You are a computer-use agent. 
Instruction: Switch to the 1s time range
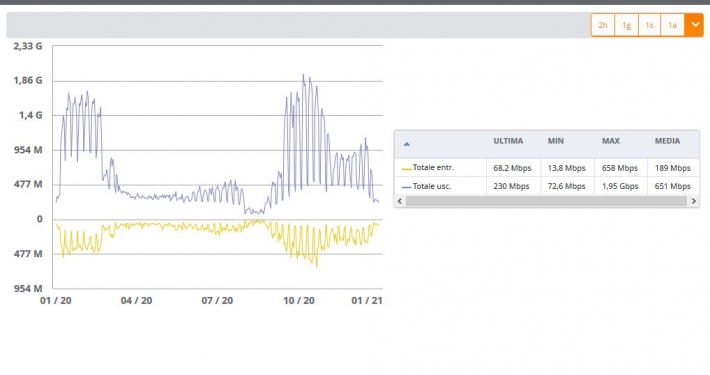(x=649, y=25)
